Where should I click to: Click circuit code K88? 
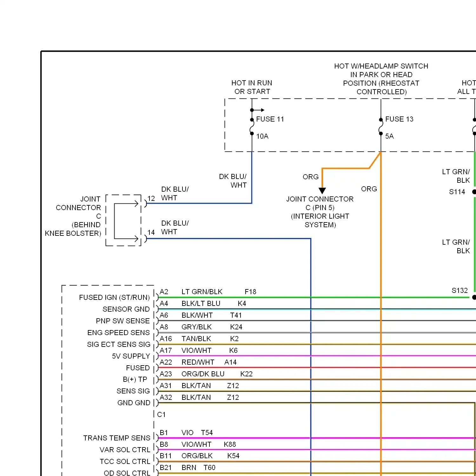[230, 444]
